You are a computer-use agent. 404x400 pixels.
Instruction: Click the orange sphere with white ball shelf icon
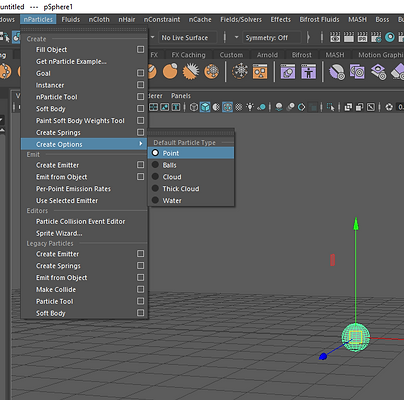tap(170, 71)
